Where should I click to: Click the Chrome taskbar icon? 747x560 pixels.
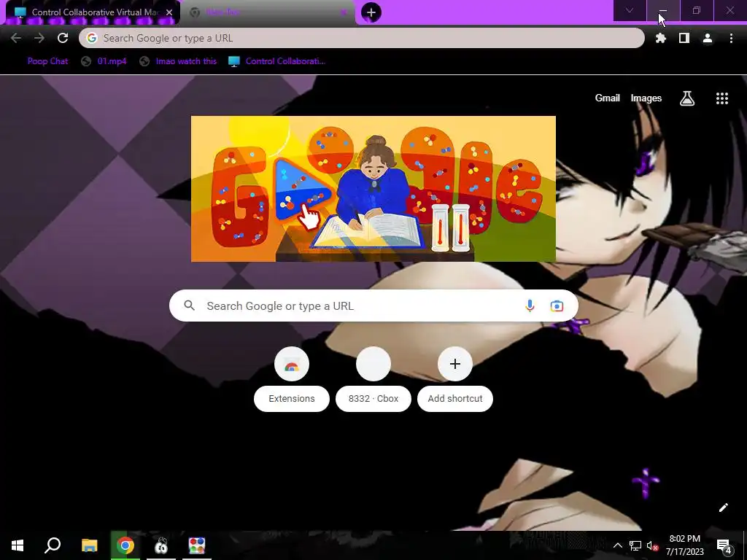tap(125, 545)
